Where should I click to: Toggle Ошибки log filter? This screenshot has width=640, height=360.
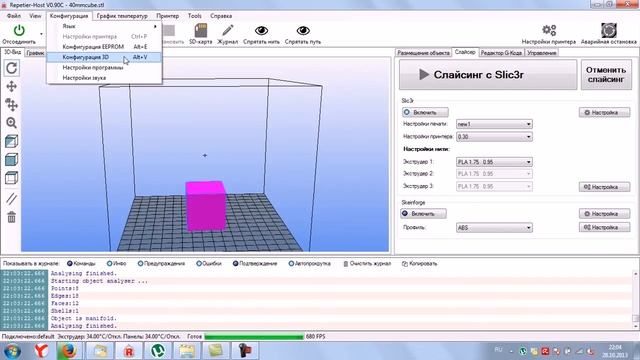[x=209, y=264]
